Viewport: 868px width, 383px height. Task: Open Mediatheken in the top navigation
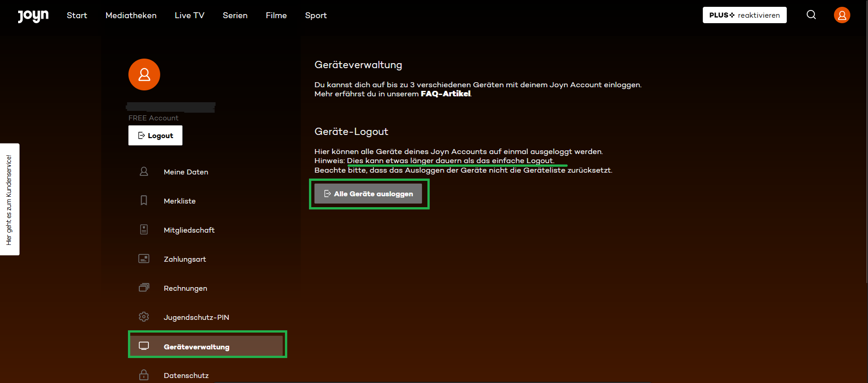[131, 15]
